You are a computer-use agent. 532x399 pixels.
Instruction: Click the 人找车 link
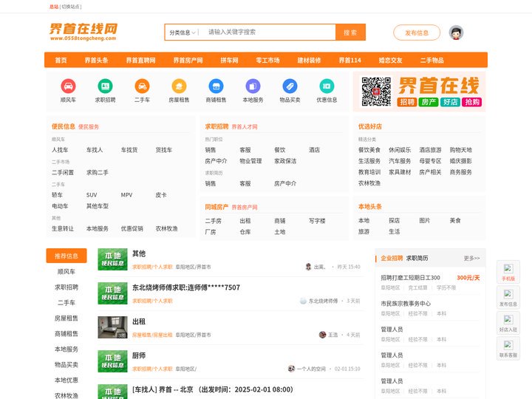pos(60,149)
